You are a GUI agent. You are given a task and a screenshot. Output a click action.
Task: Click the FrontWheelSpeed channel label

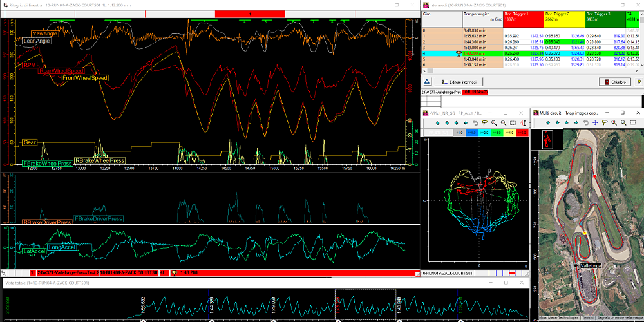point(84,78)
